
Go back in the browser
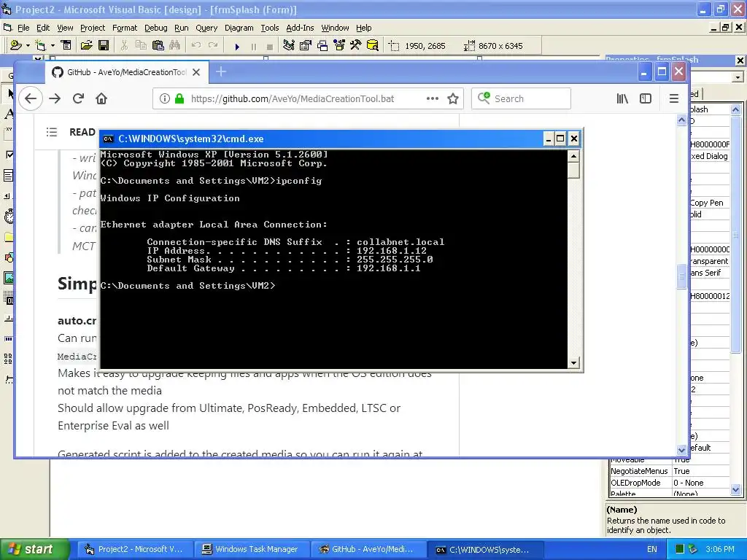point(31,98)
